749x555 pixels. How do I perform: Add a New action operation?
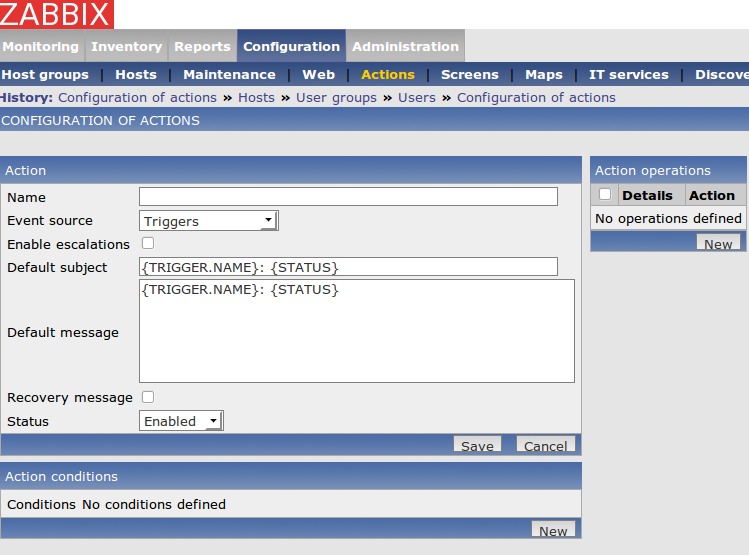pos(718,244)
